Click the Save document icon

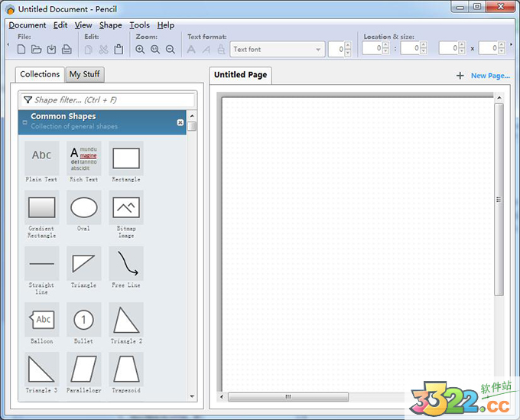click(x=51, y=50)
